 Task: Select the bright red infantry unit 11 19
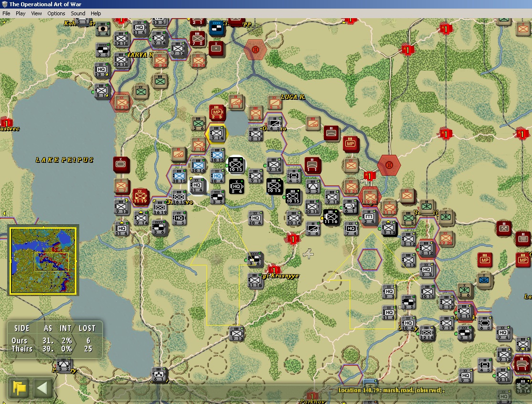pyautogui.click(x=140, y=196)
